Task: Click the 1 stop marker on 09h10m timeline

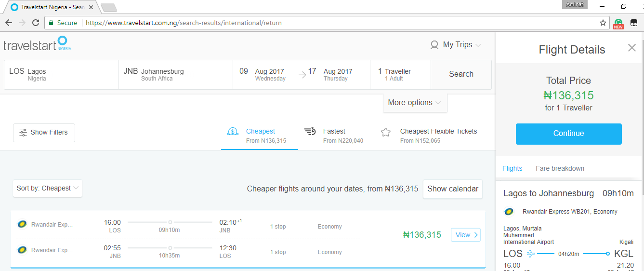Action: point(170,222)
